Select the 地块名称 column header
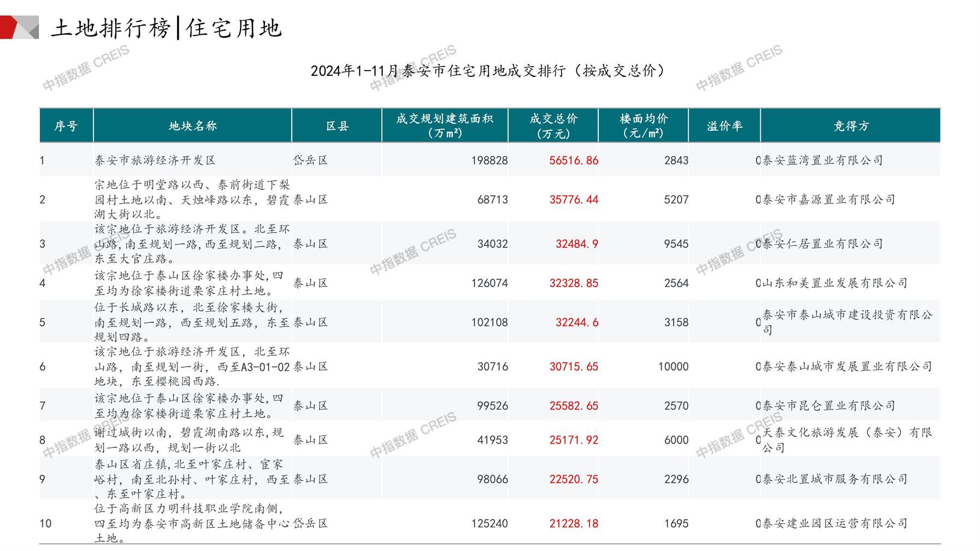This screenshot has width=980, height=551. pos(193,126)
